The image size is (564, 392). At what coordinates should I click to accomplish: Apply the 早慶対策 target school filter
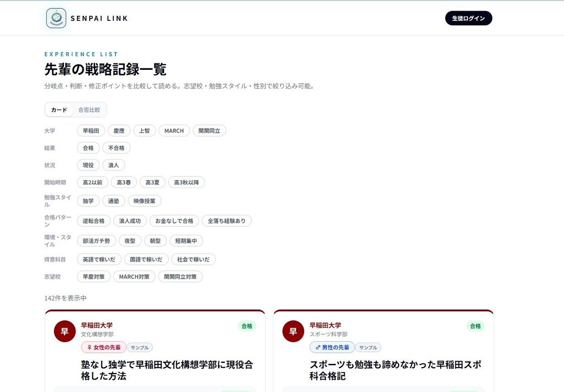94,276
